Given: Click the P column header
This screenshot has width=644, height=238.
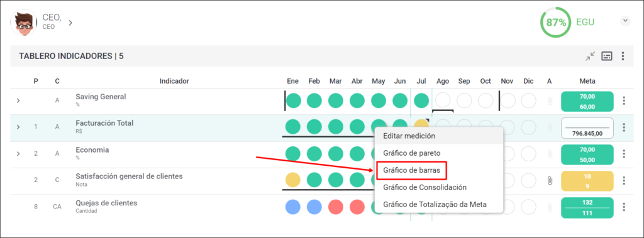Looking at the screenshot, I should tap(36, 81).
